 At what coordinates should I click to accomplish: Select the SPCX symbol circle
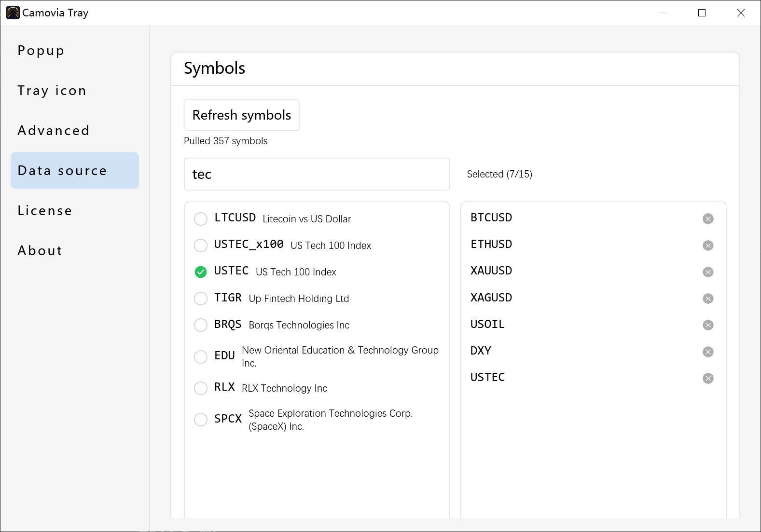point(201,420)
